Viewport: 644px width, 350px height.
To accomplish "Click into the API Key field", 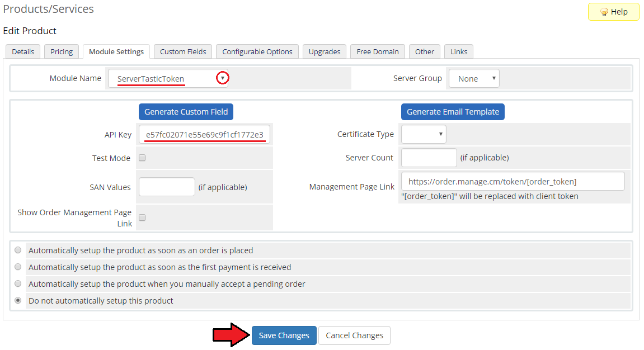I will pos(205,135).
